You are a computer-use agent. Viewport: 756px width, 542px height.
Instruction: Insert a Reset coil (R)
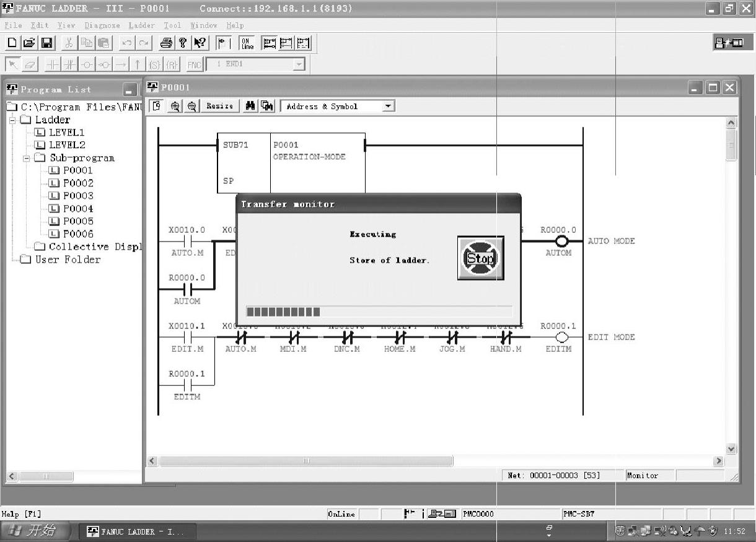(x=172, y=64)
